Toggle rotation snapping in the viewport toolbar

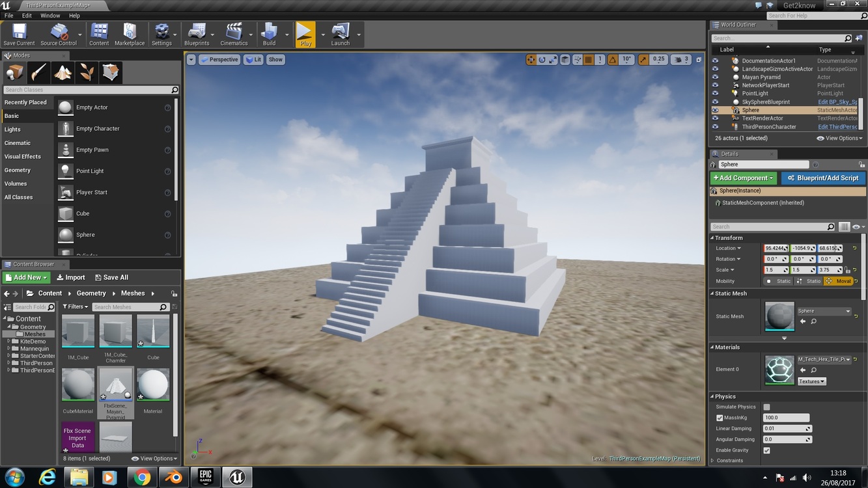[613, 59]
